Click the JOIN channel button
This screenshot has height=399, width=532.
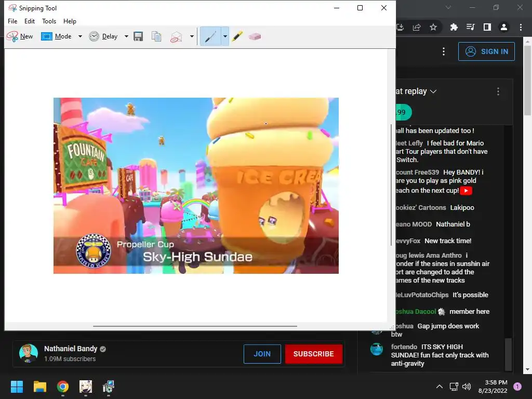coord(262,354)
